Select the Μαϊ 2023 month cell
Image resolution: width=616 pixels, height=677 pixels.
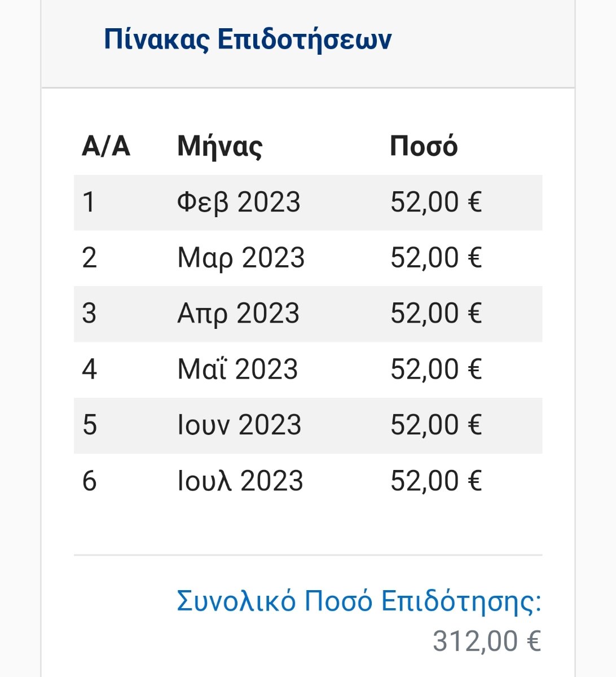coord(237,370)
